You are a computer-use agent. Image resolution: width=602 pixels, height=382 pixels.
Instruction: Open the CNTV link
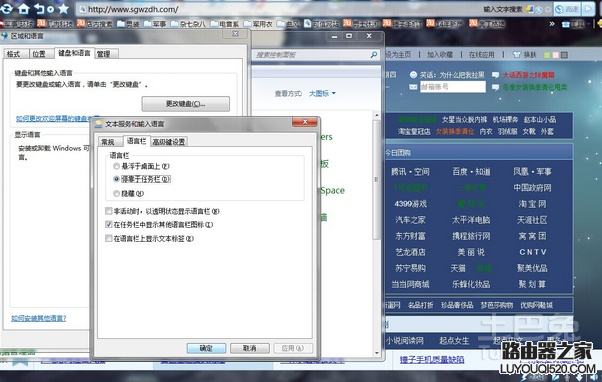(x=533, y=252)
